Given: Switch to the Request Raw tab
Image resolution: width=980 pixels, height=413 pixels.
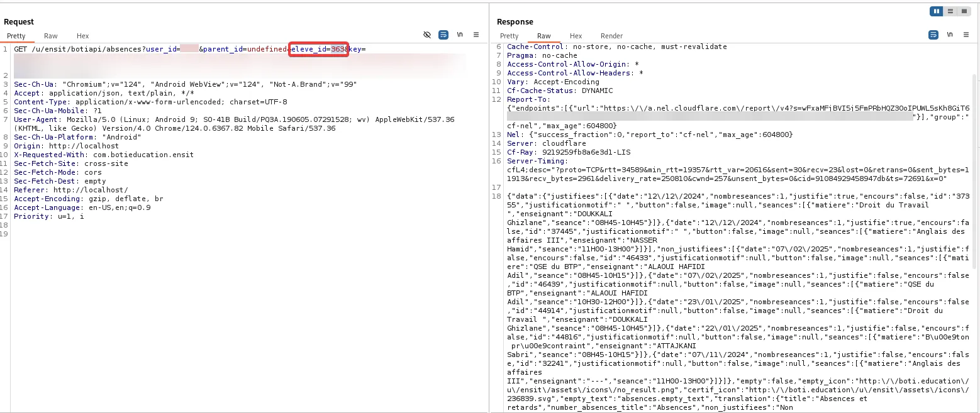Looking at the screenshot, I should pos(51,36).
